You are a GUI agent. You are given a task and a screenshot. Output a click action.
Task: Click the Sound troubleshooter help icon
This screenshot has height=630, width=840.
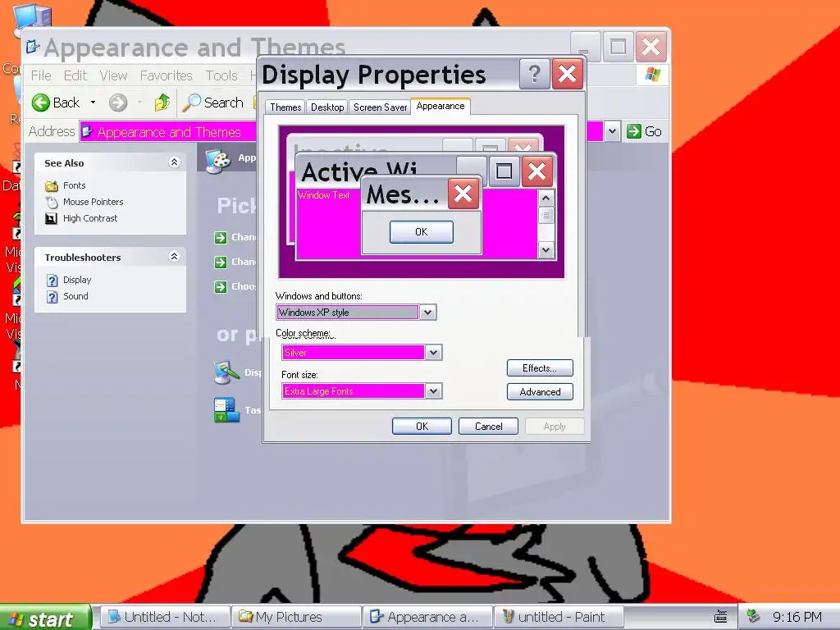click(52, 297)
